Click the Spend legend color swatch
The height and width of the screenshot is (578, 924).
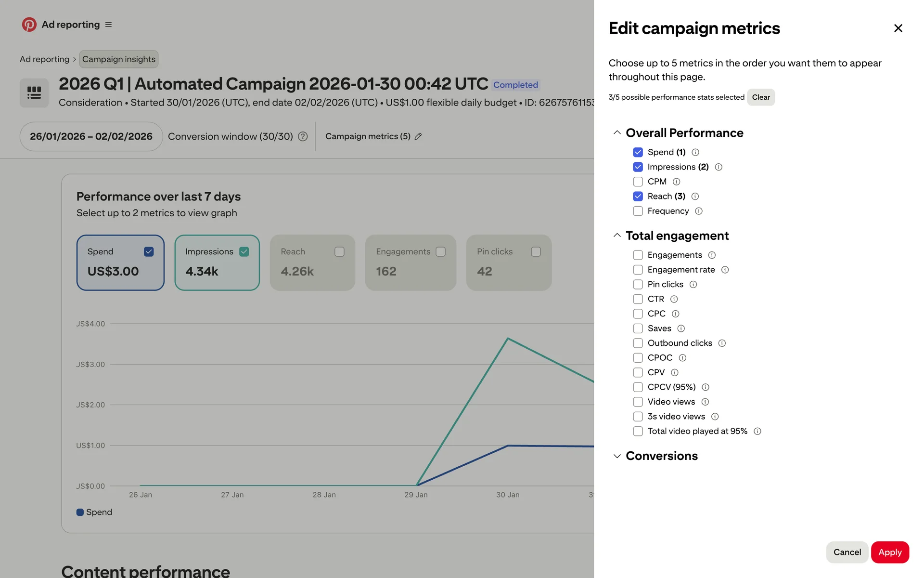point(80,512)
